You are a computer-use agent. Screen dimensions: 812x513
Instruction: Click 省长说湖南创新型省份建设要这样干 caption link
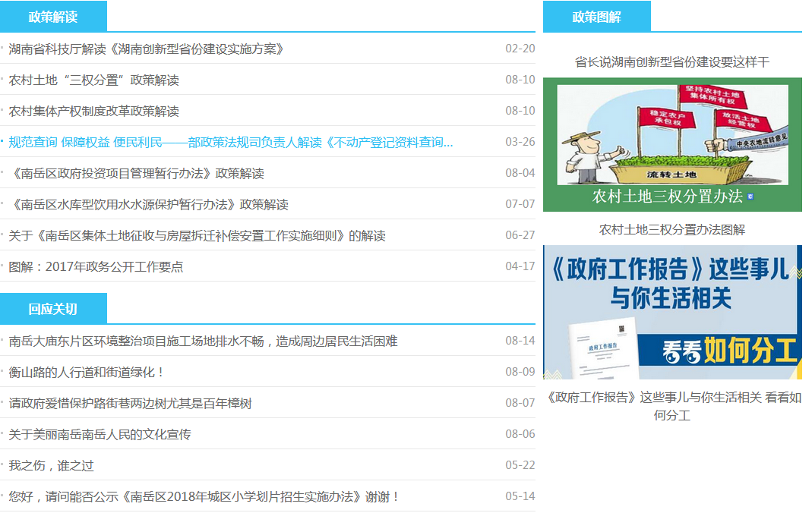coord(672,62)
